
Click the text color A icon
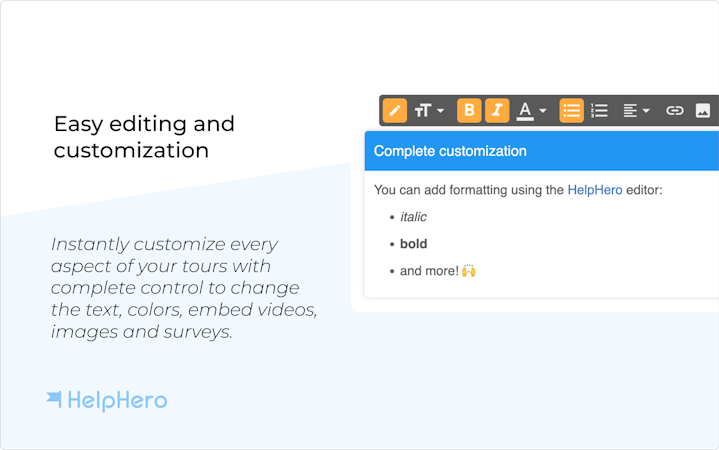[525, 111]
